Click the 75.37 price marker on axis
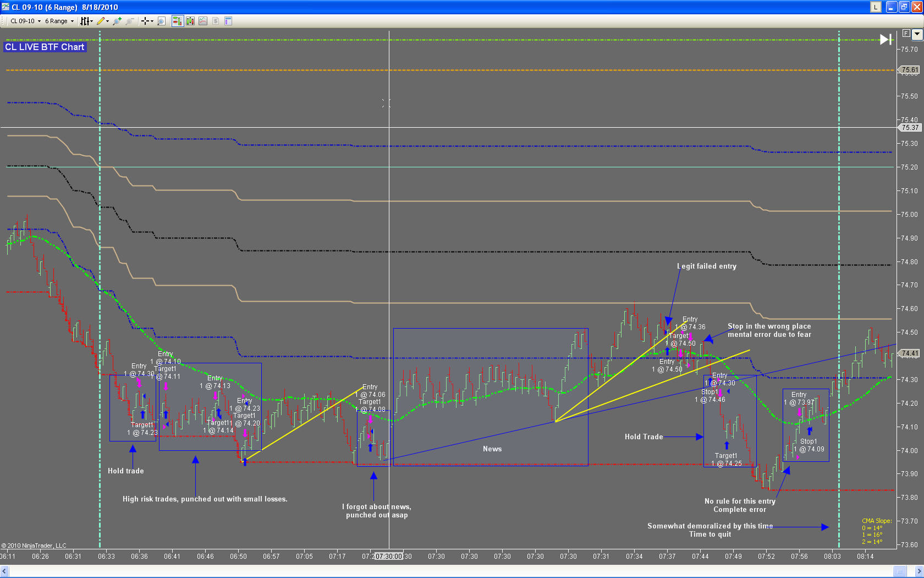924x578 pixels. pos(910,128)
